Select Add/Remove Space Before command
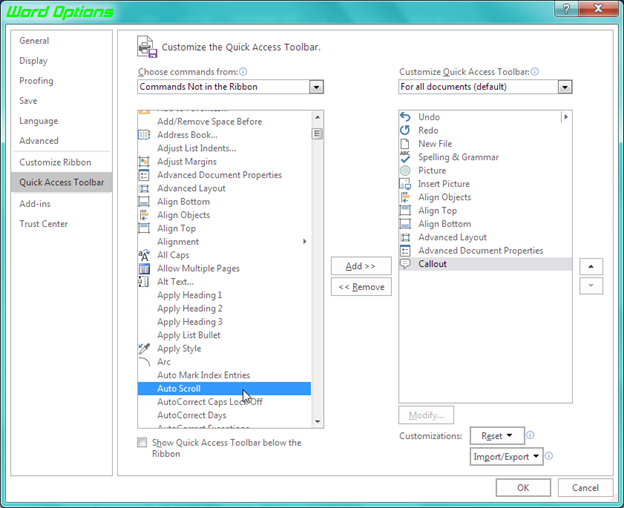The width and height of the screenshot is (624, 508). click(224, 122)
